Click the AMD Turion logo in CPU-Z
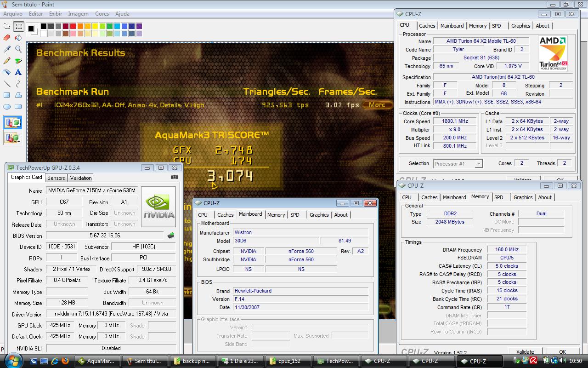 (x=553, y=53)
